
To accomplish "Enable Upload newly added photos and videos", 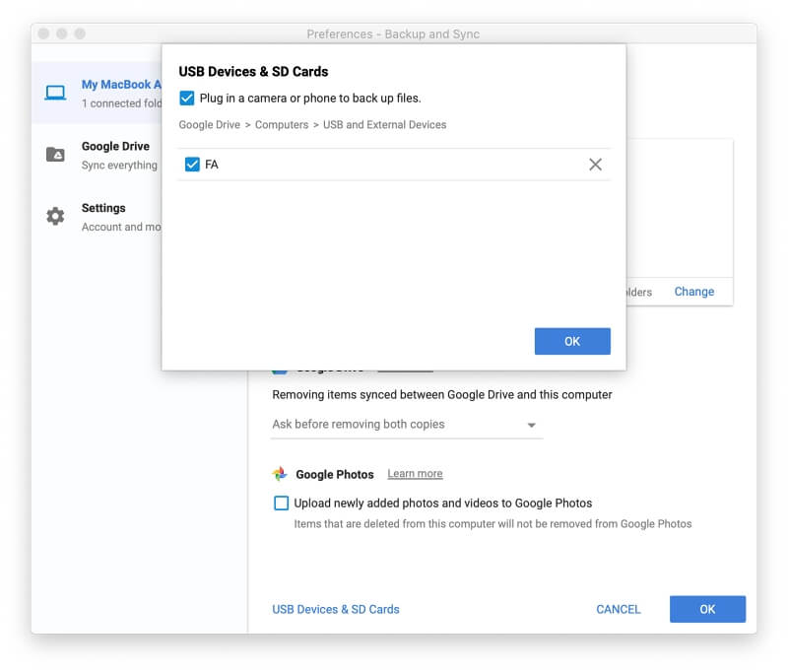I will [x=282, y=503].
